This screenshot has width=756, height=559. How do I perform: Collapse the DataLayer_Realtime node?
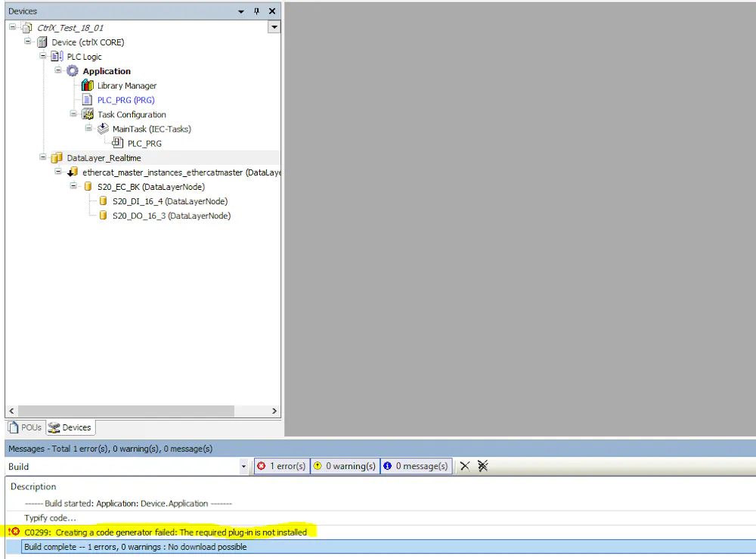(42, 157)
